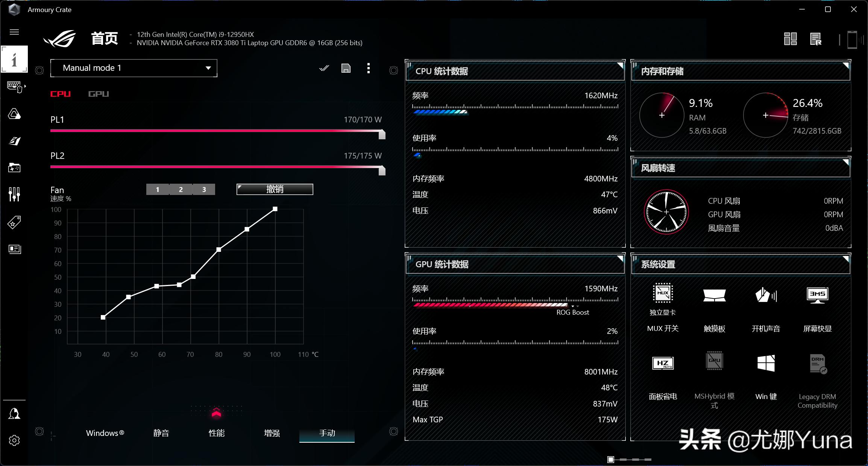Open the hamburger menu at top left
The width and height of the screenshot is (868, 466).
click(x=14, y=32)
